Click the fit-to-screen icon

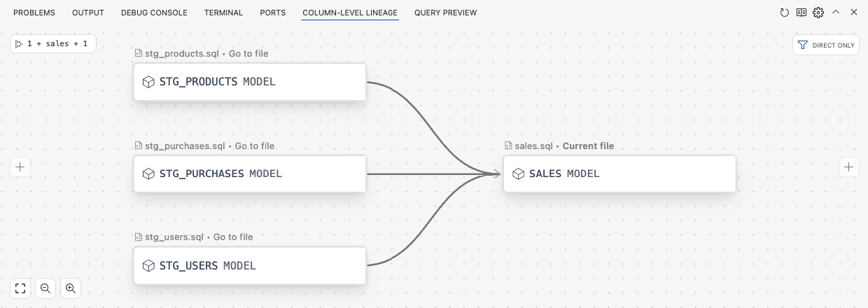click(x=20, y=288)
